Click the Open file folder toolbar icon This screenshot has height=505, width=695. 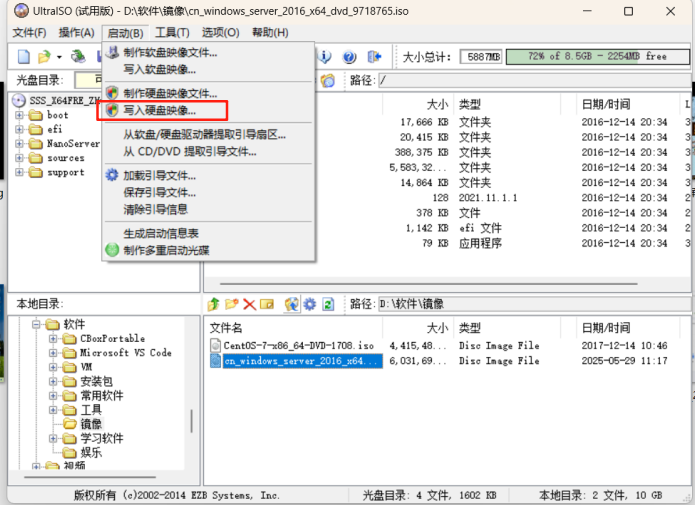pyautogui.click(x=44, y=57)
